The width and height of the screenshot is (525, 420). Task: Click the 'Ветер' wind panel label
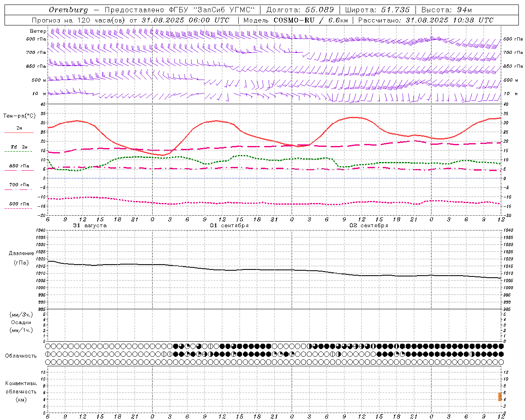(x=38, y=31)
